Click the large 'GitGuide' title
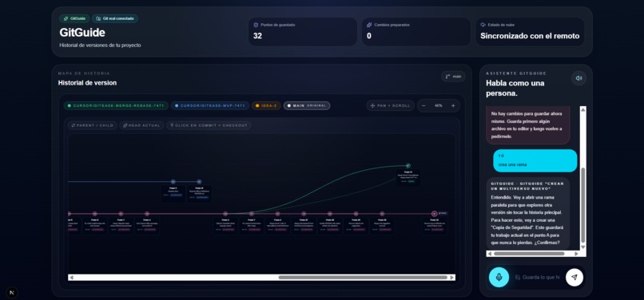The image size is (644, 300). (x=82, y=33)
